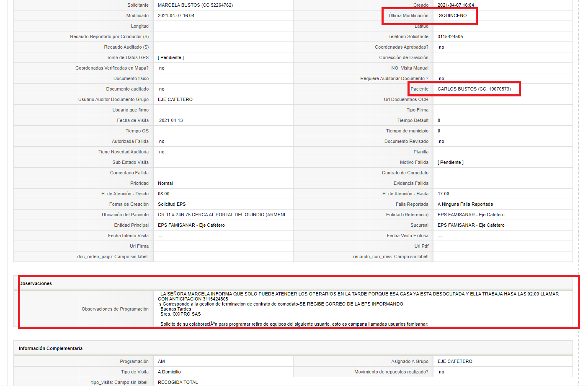Click the Documento auditado value no
Screen dimensions: 588x386
point(162,89)
